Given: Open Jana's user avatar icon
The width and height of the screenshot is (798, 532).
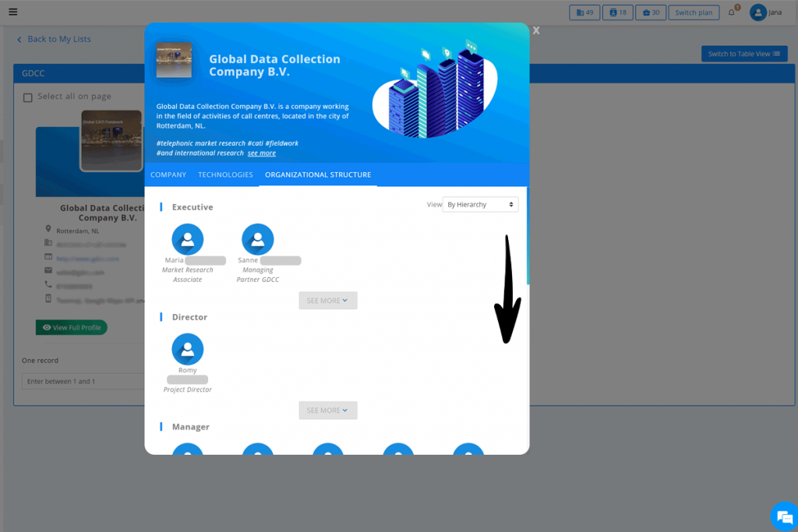Looking at the screenshot, I should pyautogui.click(x=758, y=12).
